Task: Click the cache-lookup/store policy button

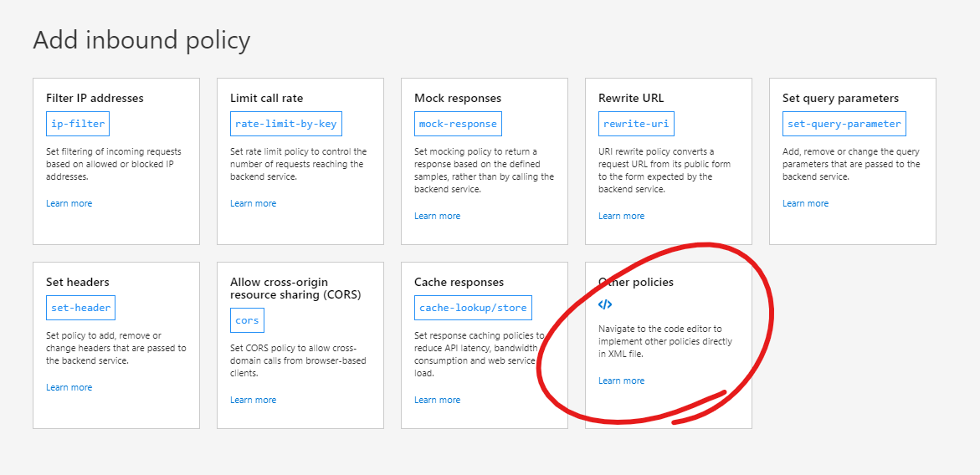Action: pos(473,308)
